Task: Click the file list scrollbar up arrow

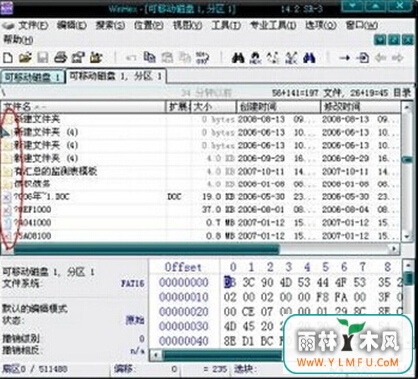Action: coord(407,107)
